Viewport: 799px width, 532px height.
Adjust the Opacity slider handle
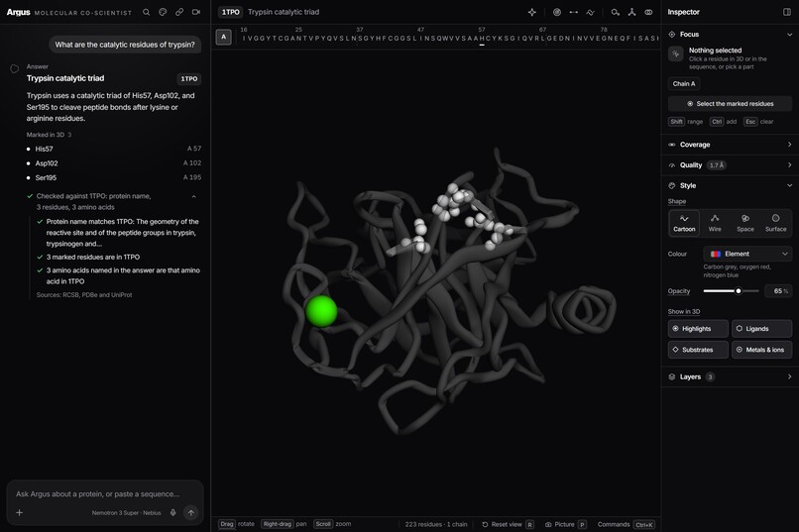click(x=738, y=291)
